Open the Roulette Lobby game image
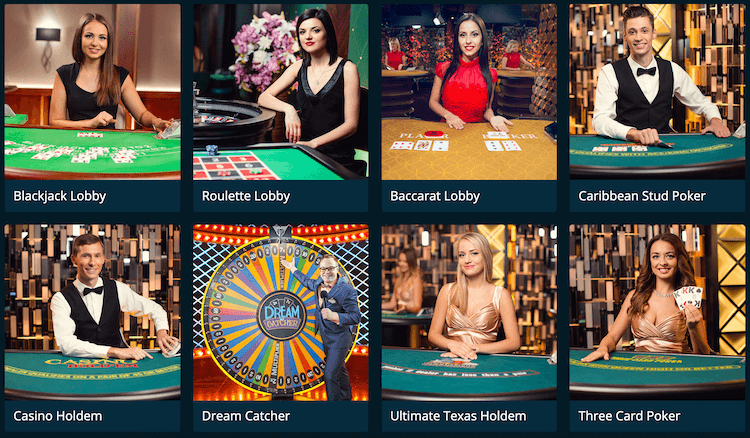750x438 pixels. [x=281, y=92]
